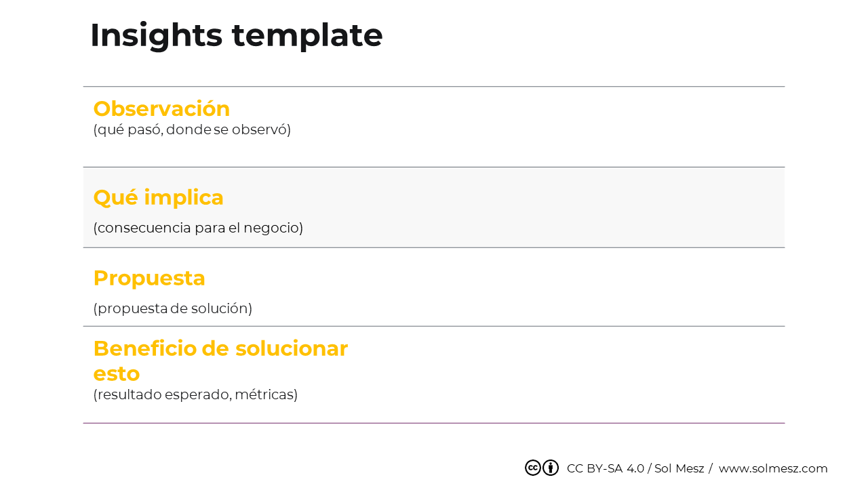Select the text propuesta de solución
The image size is (868, 488).
pos(173,308)
